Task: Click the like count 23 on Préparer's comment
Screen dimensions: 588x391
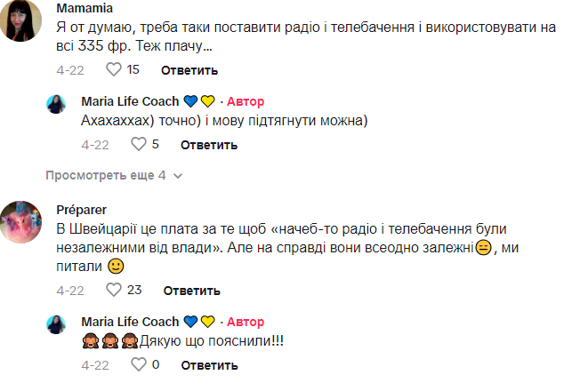Action: coord(134,290)
